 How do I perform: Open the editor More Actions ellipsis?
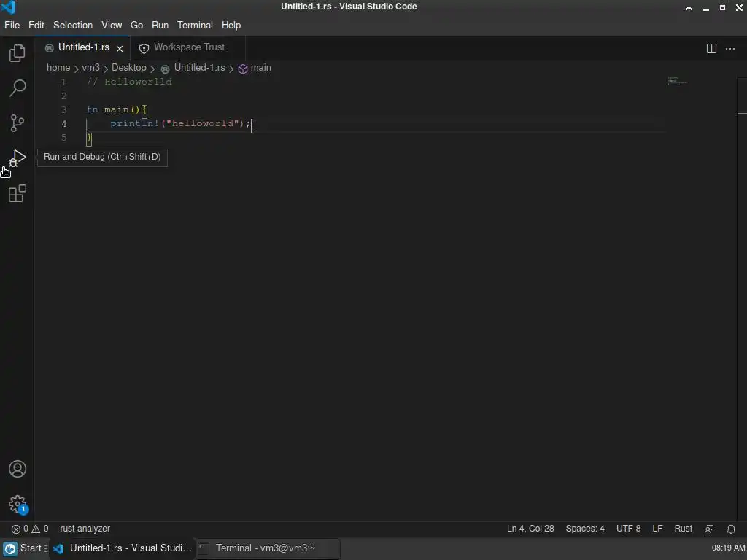[729, 49]
